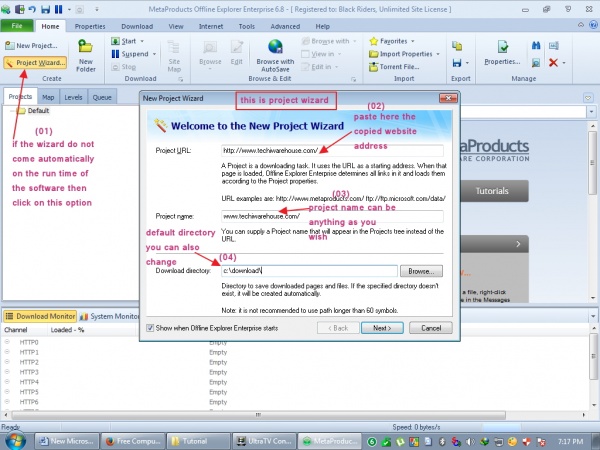Image resolution: width=600 pixels, height=450 pixels.
Task: Click the rename icon in Manage group
Action: pos(553,46)
